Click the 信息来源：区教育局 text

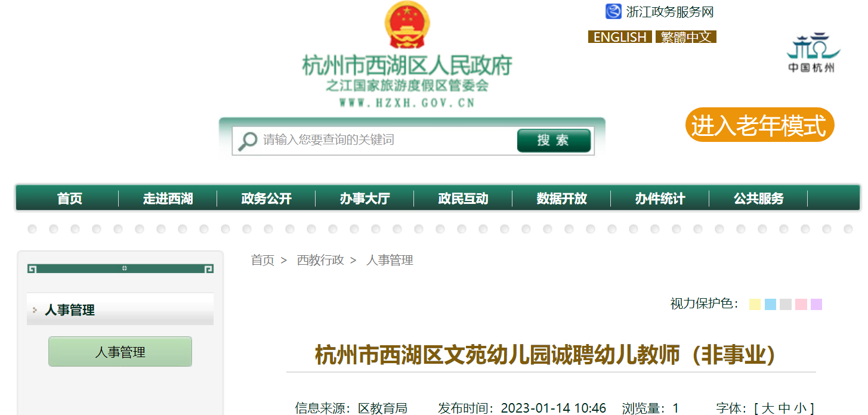pyautogui.click(x=351, y=408)
